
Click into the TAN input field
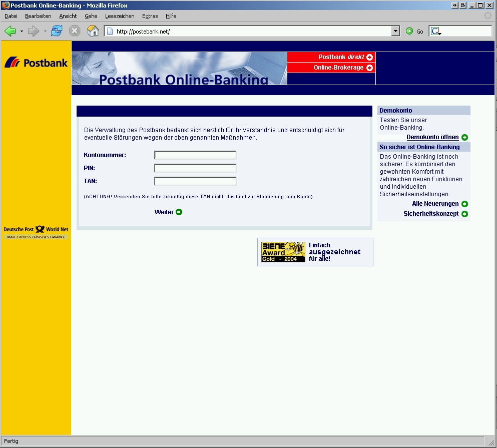point(195,181)
